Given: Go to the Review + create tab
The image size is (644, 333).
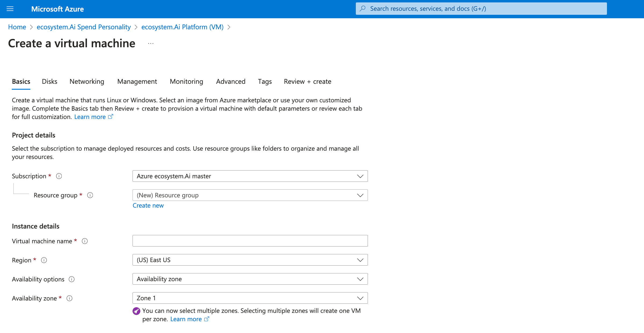Looking at the screenshot, I should click(x=308, y=82).
